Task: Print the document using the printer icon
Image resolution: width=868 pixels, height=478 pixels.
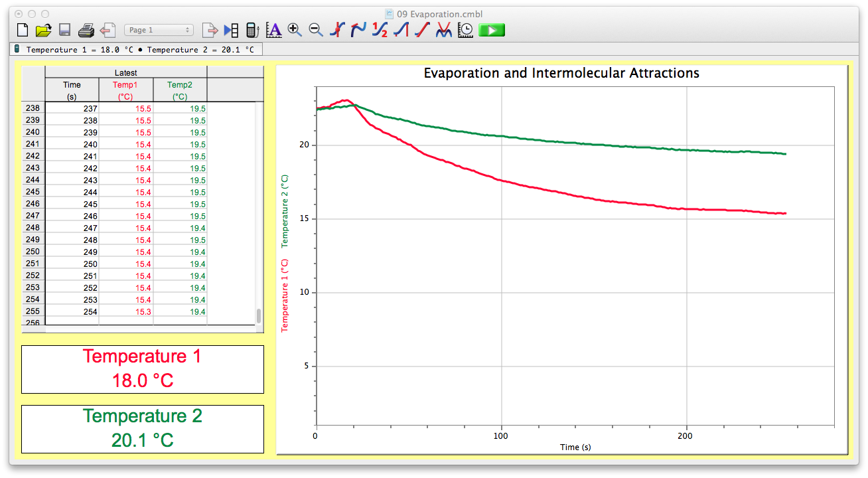Action: point(86,30)
